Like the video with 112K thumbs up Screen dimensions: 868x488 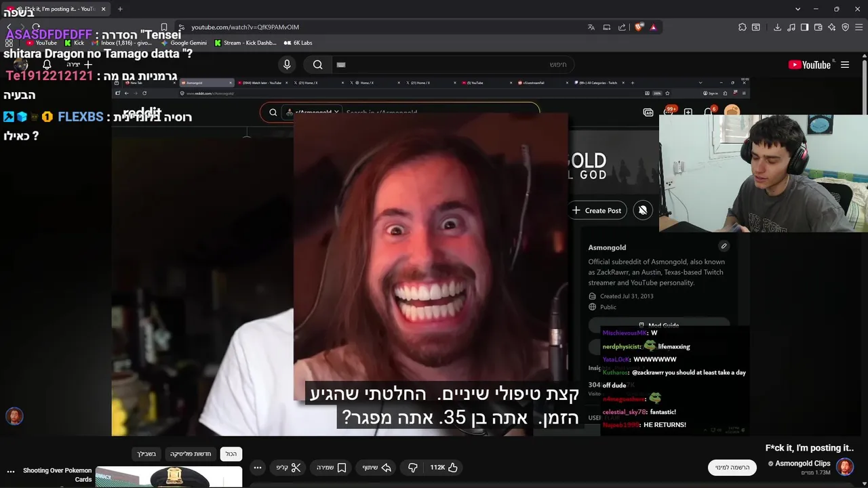click(444, 467)
